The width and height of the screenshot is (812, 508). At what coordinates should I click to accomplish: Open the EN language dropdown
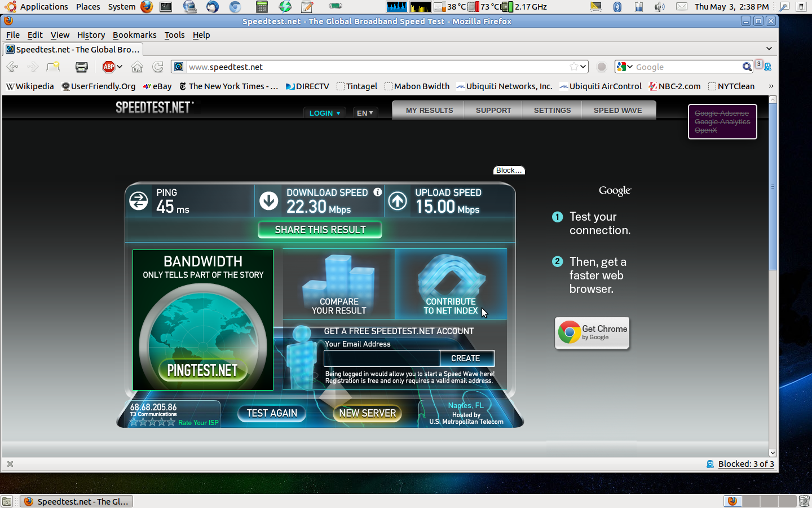[x=365, y=113]
